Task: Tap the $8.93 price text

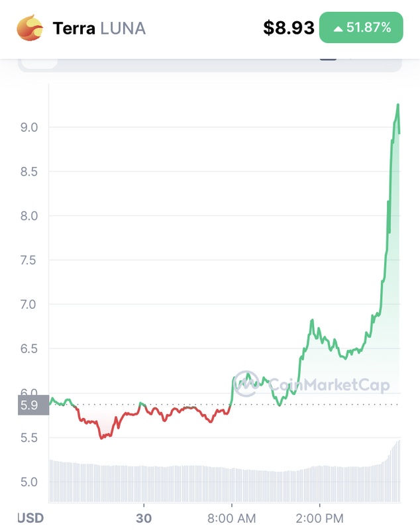Action: coord(288,28)
